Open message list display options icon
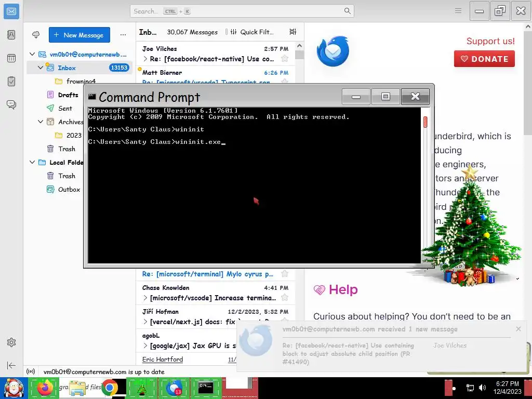The image size is (532, 399). coord(293,32)
